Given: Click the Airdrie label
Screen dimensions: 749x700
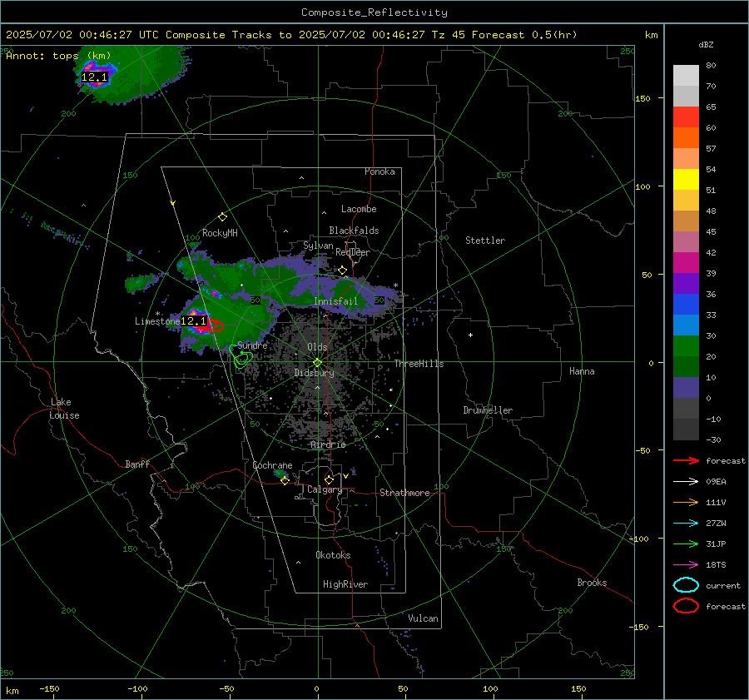Looking at the screenshot, I should tap(328, 444).
